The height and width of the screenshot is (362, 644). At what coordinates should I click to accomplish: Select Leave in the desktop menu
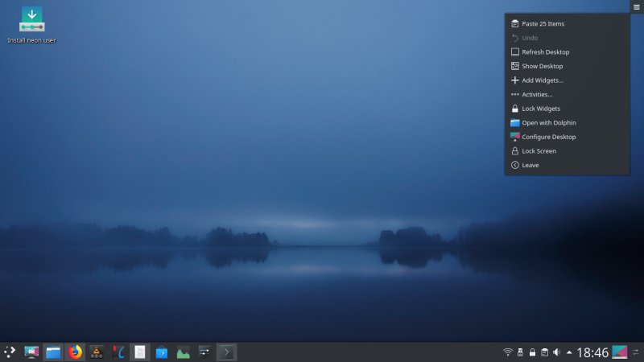pyautogui.click(x=568, y=166)
